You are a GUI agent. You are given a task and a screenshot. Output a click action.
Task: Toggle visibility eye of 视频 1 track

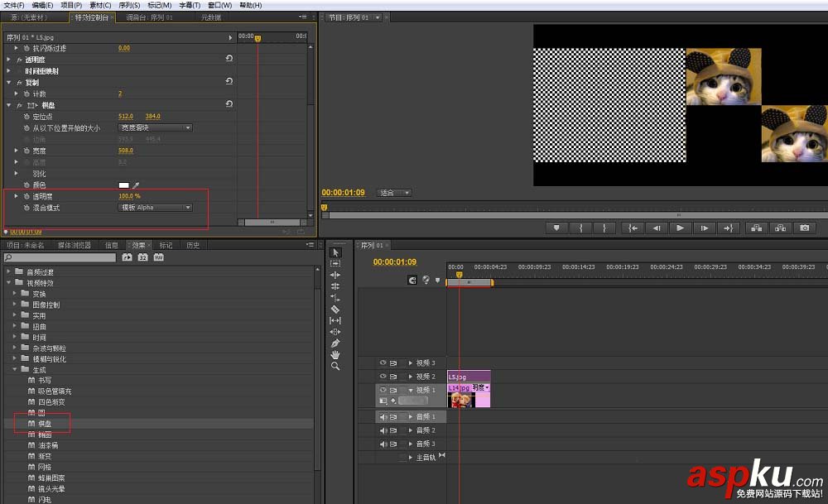click(x=383, y=390)
